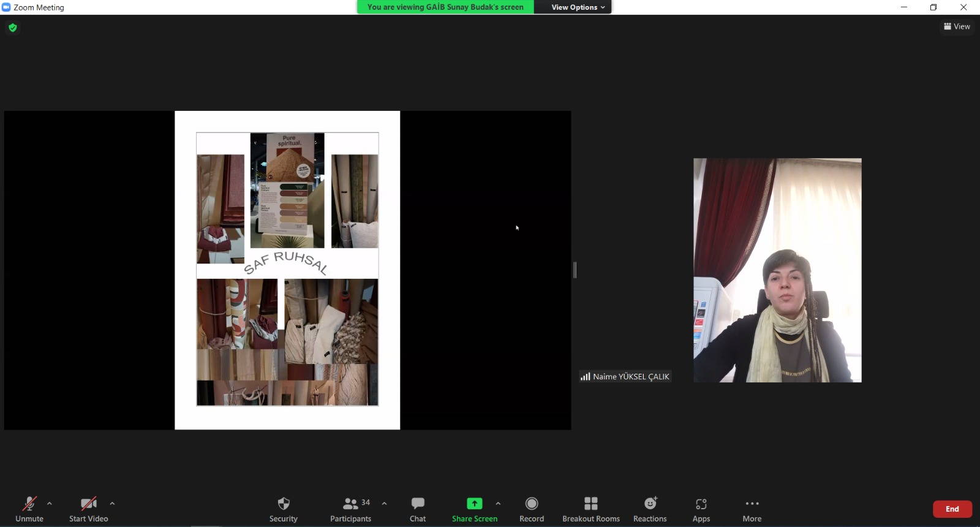
Task: Click the View layout button
Action: tap(957, 26)
